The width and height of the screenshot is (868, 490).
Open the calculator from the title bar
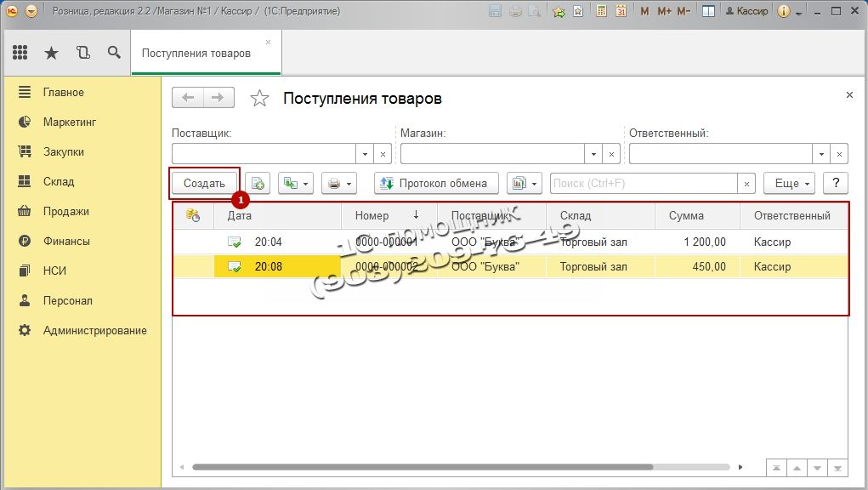coord(602,11)
